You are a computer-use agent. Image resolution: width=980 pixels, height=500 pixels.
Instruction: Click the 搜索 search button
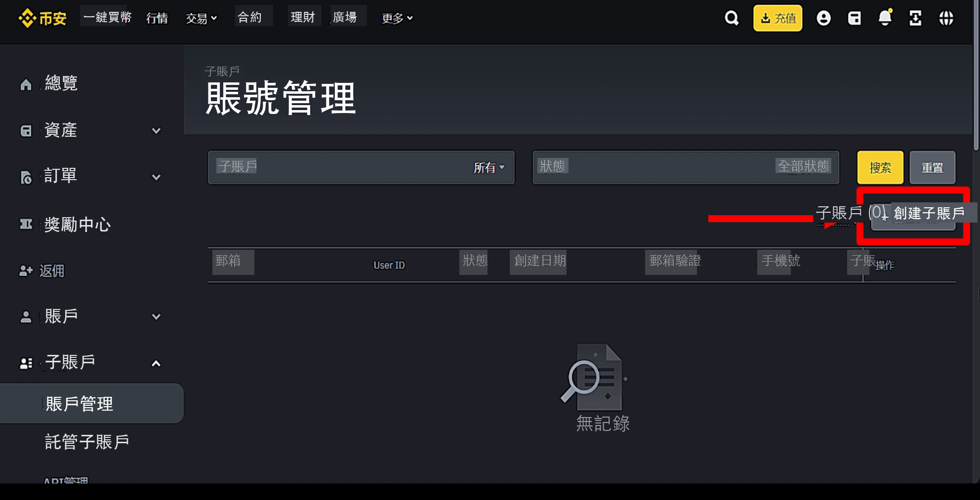[x=880, y=167]
